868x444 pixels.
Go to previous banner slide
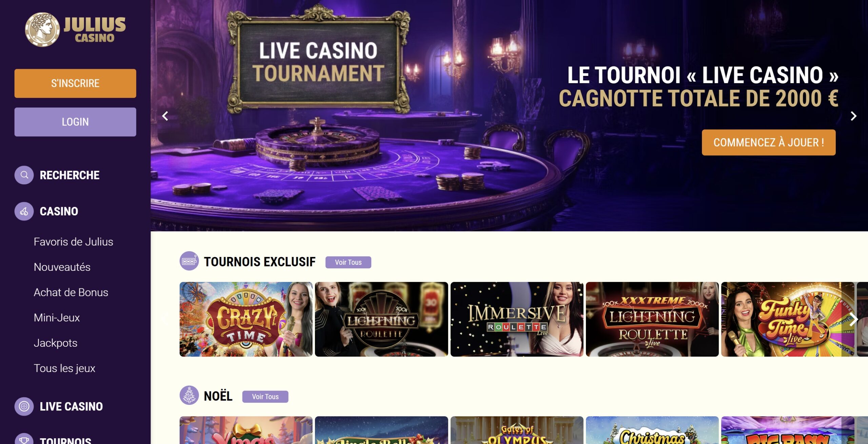point(165,116)
